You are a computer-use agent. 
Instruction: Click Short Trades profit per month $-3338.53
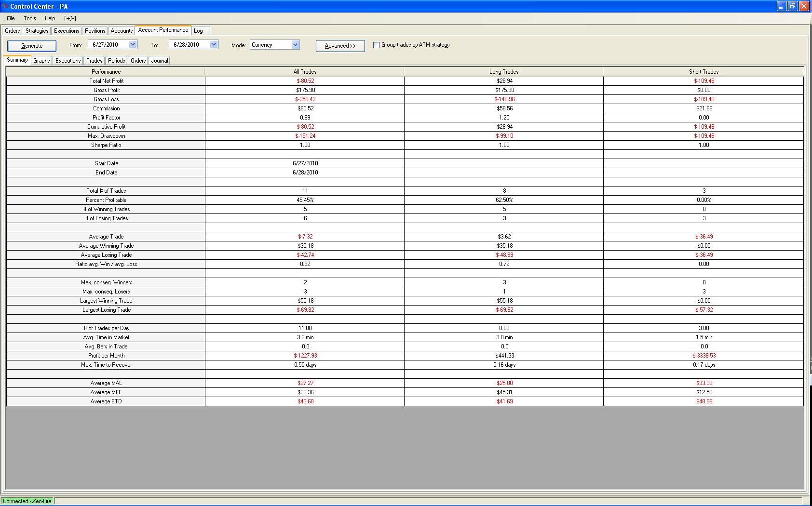point(704,356)
